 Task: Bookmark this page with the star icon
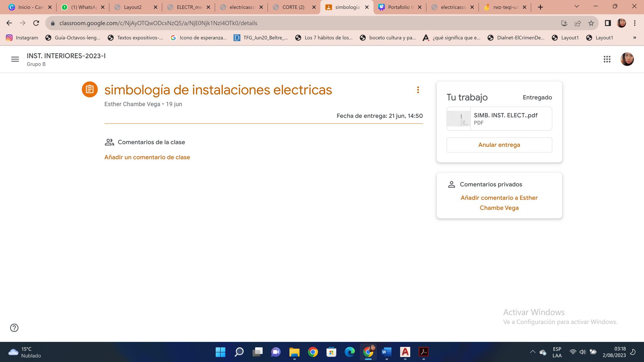(591, 23)
